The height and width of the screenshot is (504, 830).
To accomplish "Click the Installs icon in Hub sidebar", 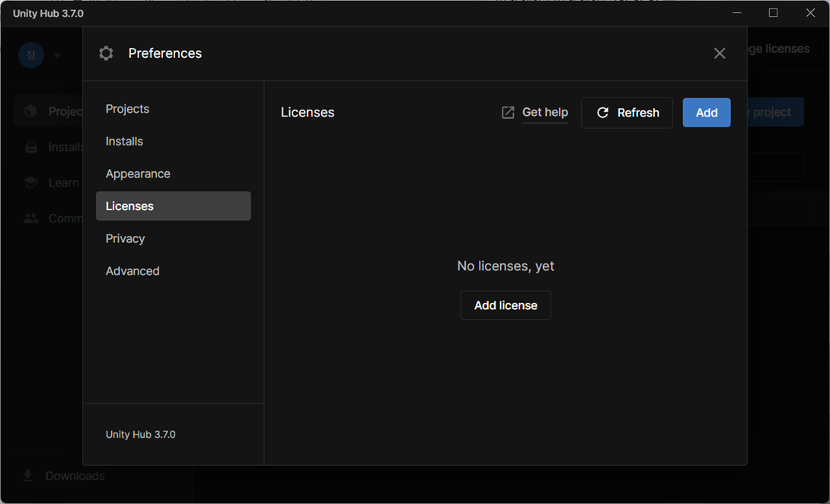I will tap(30, 147).
